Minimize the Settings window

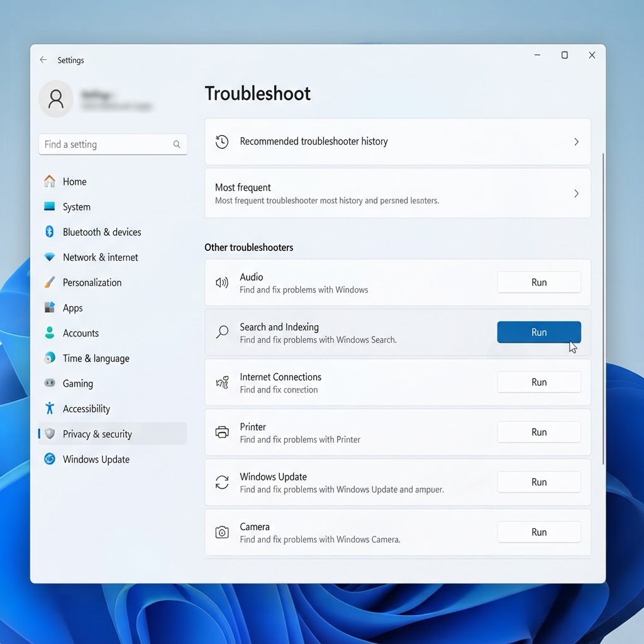(537, 55)
